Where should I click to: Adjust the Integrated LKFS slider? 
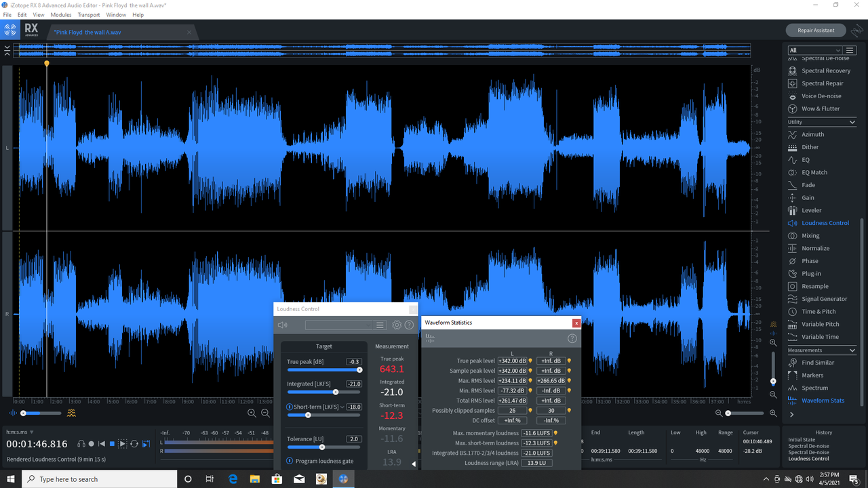pyautogui.click(x=323, y=392)
